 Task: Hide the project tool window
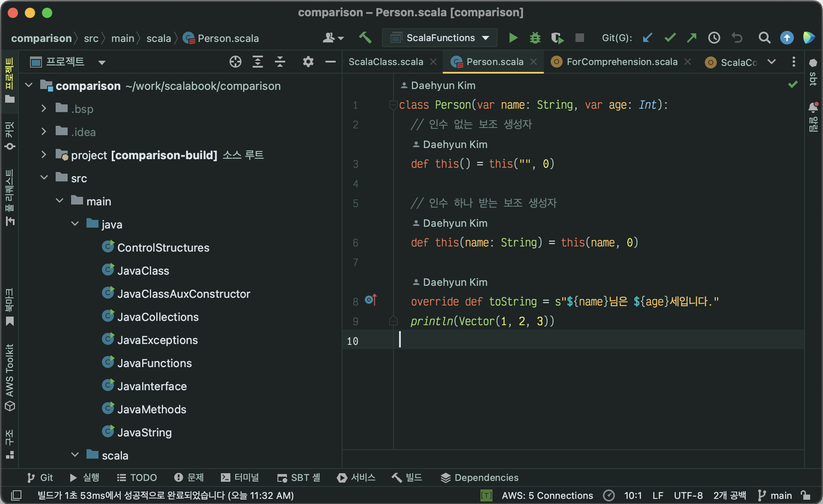click(330, 62)
